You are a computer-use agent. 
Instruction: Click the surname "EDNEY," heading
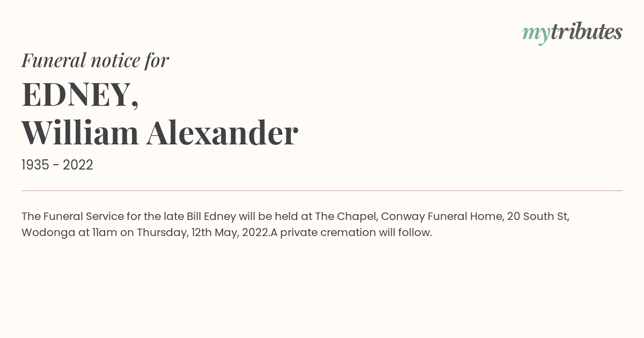tap(80, 94)
